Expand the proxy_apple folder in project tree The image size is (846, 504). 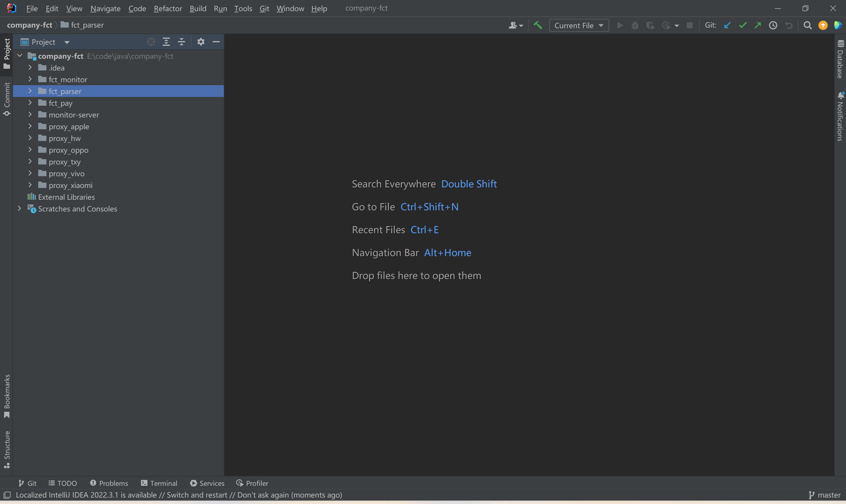(x=31, y=126)
